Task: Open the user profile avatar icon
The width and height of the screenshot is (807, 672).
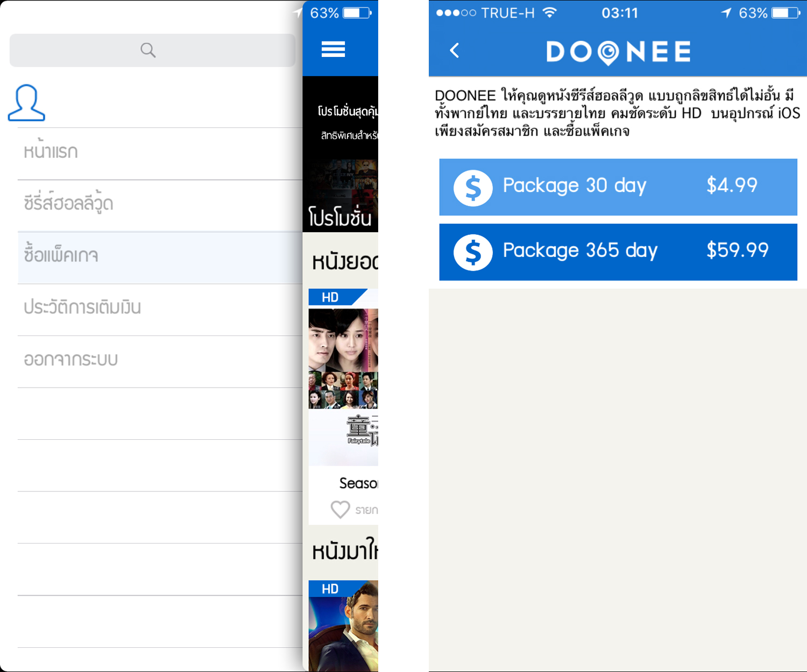Action: [x=26, y=103]
